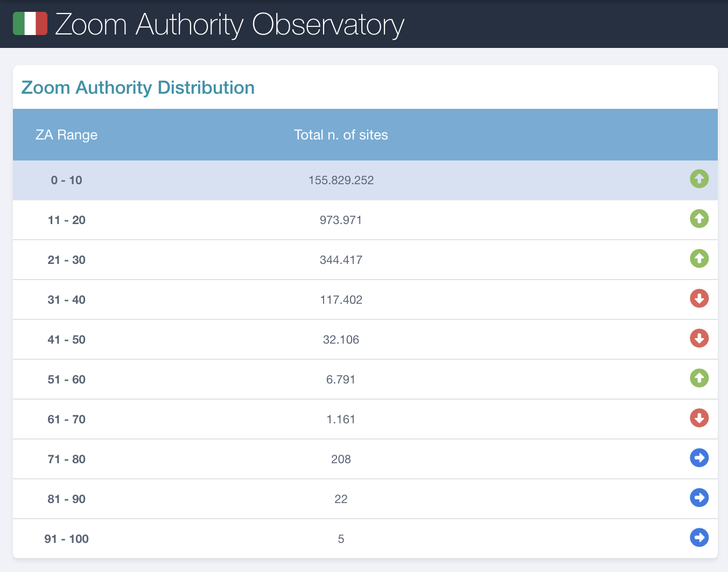
Task: Click the ZA Range column header
Action: pyautogui.click(x=67, y=135)
